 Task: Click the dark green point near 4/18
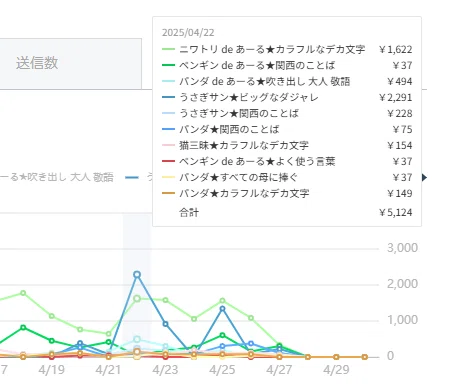pyautogui.click(x=23, y=327)
